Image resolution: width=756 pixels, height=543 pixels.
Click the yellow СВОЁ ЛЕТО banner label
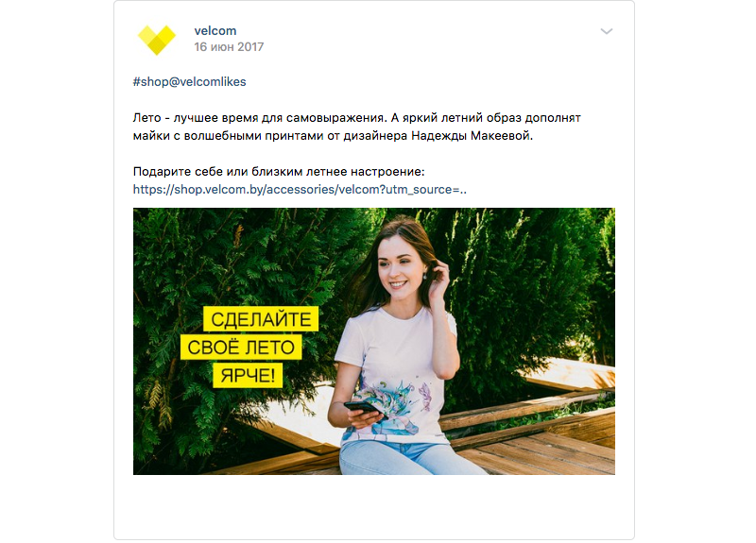point(241,347)
